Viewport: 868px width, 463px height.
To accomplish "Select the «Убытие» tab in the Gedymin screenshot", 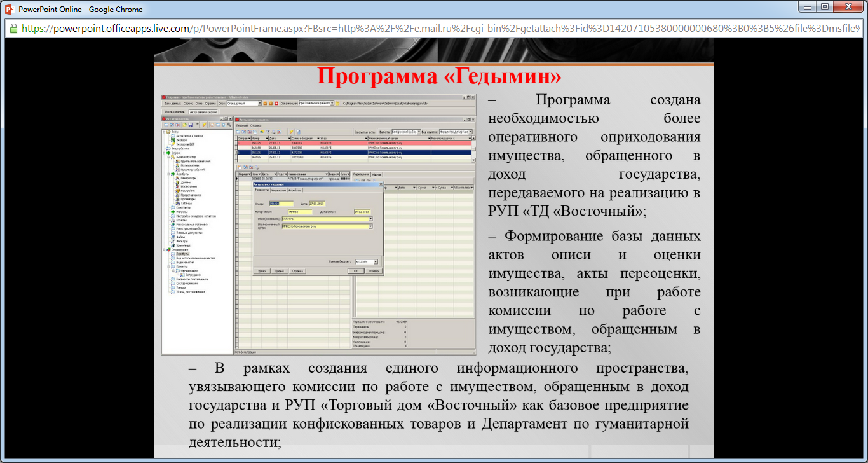I will 377,174.
